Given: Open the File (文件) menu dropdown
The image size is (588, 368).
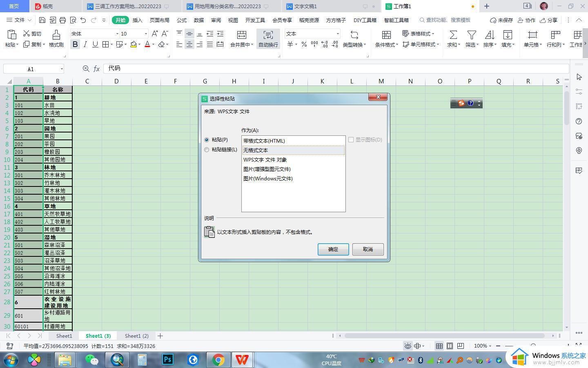Looking at the screenshot, I should pos(19,20).
